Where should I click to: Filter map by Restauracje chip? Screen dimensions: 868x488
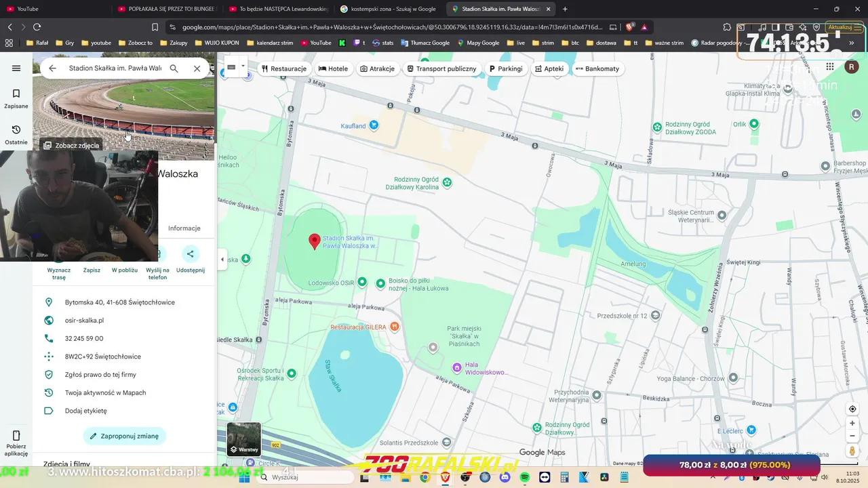[283, 68]
